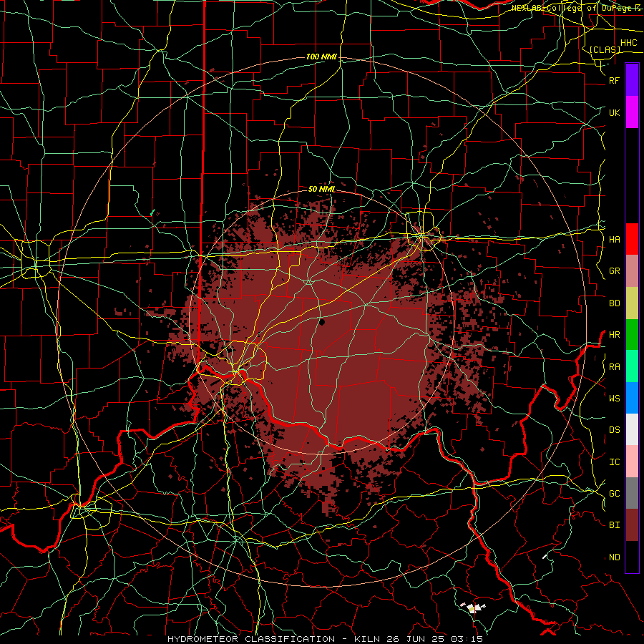Click the "RA" legend label
Image resolution: width=644 pixels, height=644 pixels.
tap(614, 366)
